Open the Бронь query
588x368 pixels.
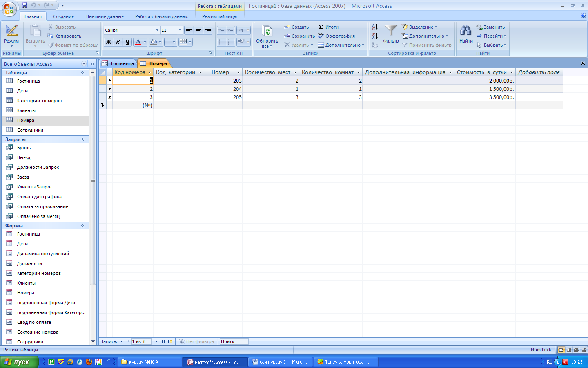pyautogui.click(x=46, y=148)
